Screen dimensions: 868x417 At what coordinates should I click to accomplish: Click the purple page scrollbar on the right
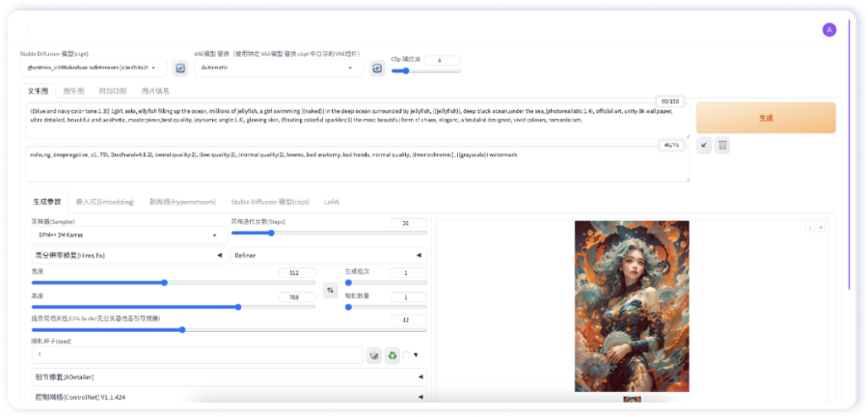coord(848,155)
